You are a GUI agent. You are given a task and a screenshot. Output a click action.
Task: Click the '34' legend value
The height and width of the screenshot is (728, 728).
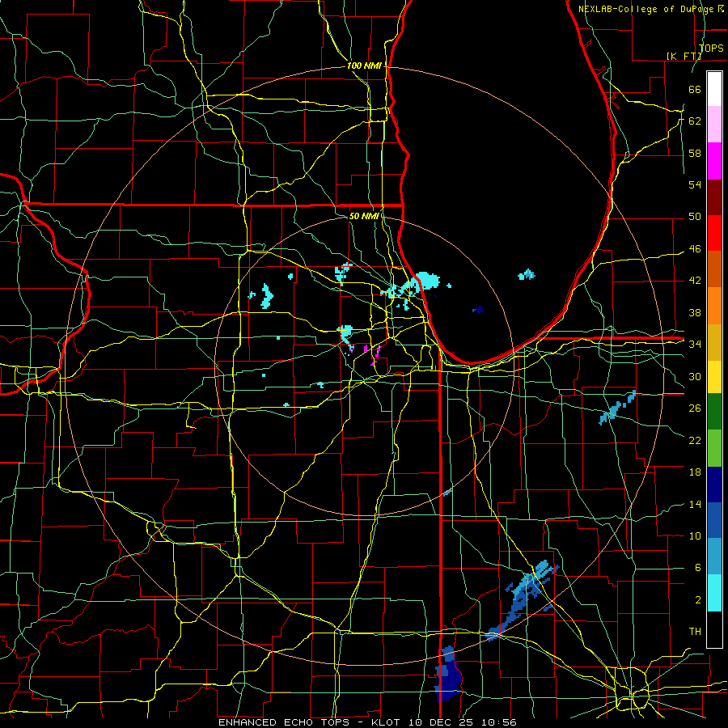pyautogui.click(x=695, y=345)
